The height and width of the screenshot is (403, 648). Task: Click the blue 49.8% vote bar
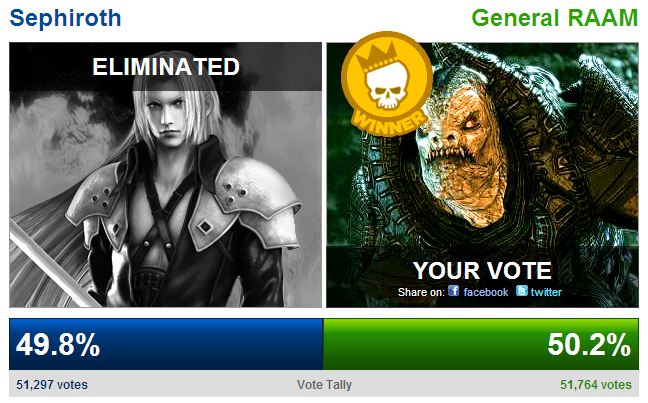(166, 344)
